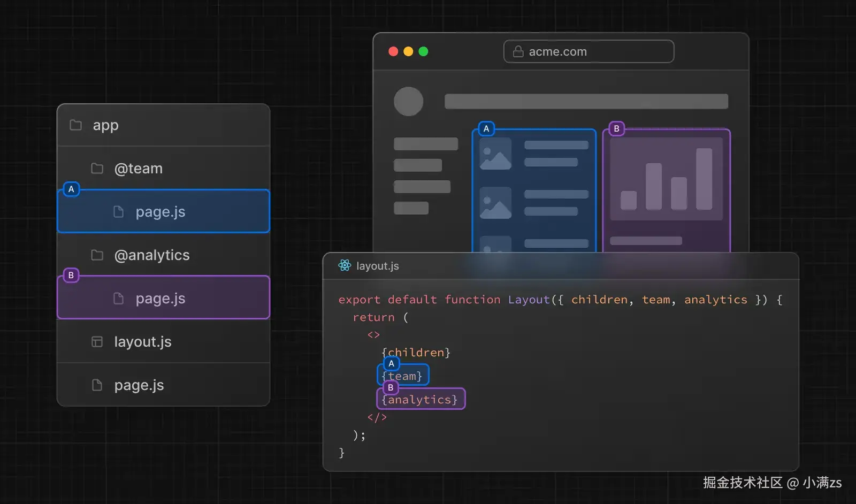
Task: Click file icon of page.js under @analytics
Action: point(119,299)
